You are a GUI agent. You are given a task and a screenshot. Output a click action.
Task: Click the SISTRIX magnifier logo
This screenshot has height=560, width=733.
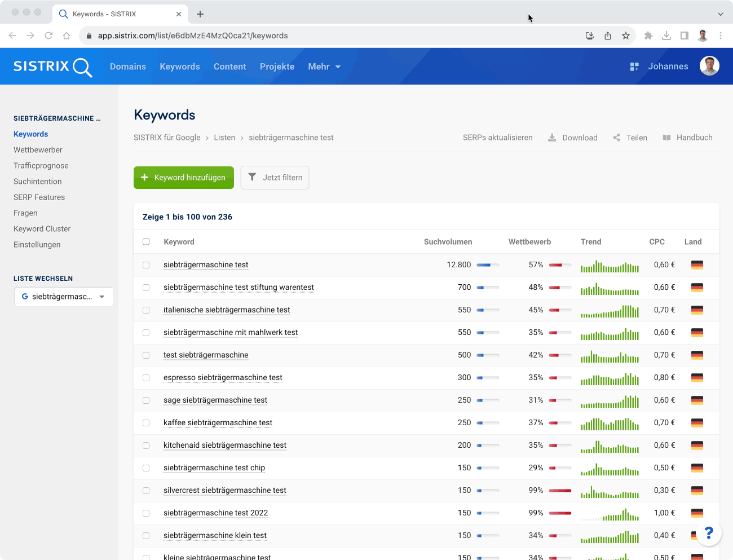[52, 67]
